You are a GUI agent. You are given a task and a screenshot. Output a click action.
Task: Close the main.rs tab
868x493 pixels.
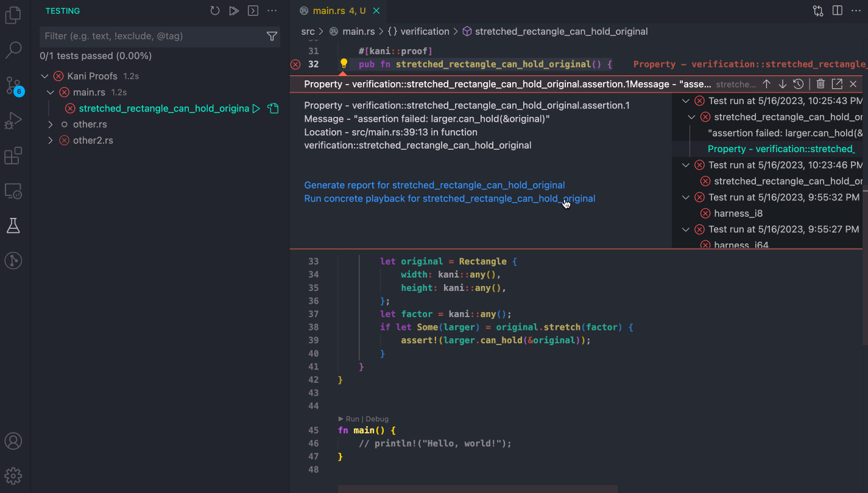[376, 11]
